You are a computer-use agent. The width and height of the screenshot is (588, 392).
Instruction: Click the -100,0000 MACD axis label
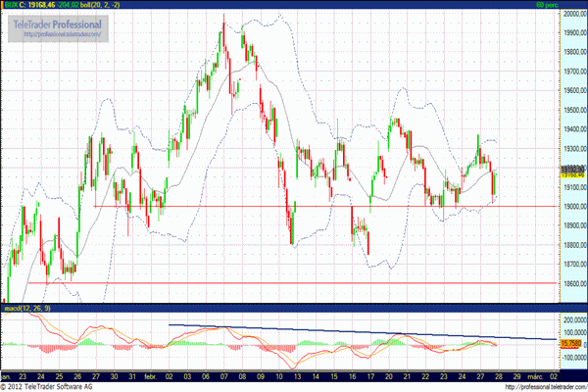tap(573, 358)
